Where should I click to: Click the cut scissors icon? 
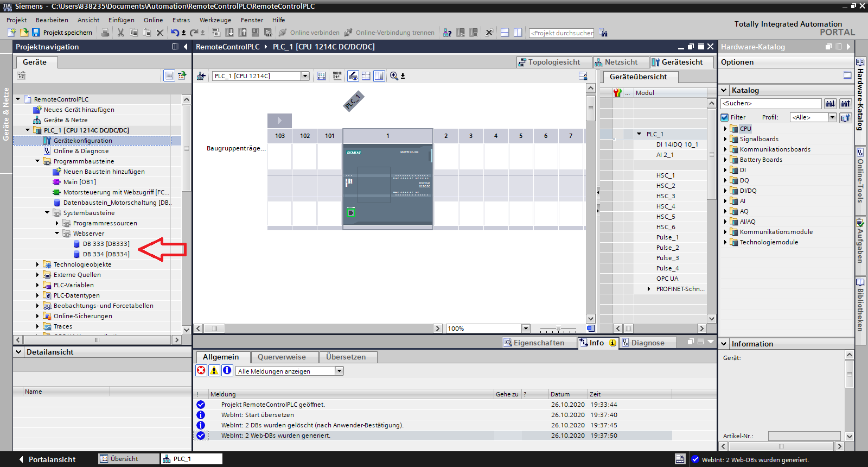tap(120, 33)
